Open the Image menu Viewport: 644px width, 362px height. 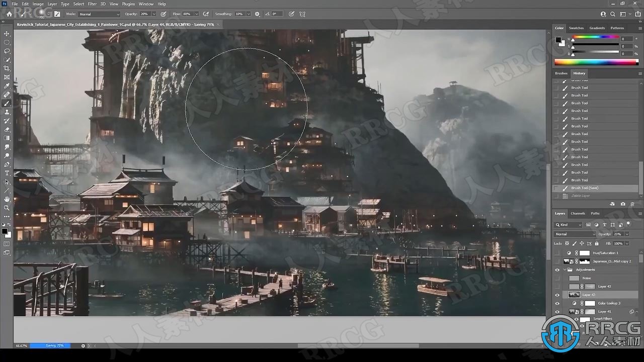click(38, 4)
